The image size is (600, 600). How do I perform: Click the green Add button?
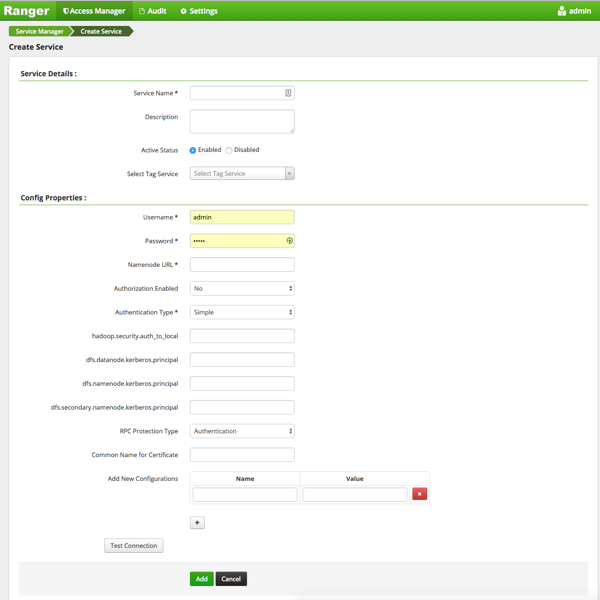point(202,579)
